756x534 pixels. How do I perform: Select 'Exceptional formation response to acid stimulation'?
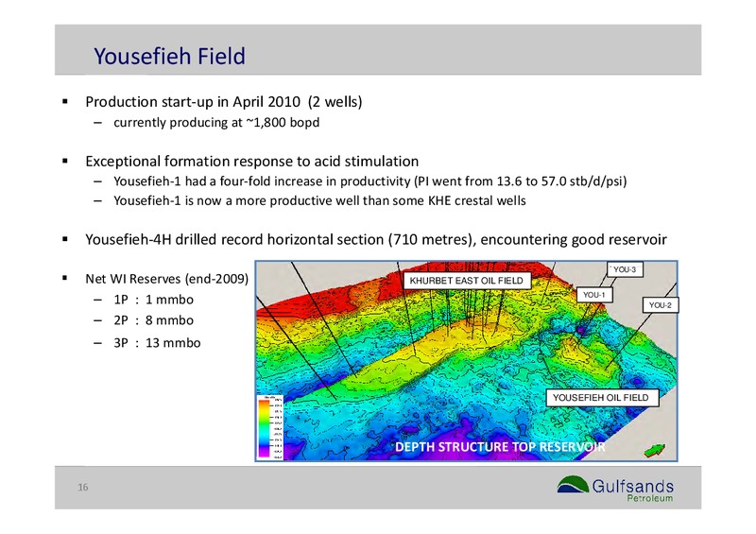coord(252,161)
